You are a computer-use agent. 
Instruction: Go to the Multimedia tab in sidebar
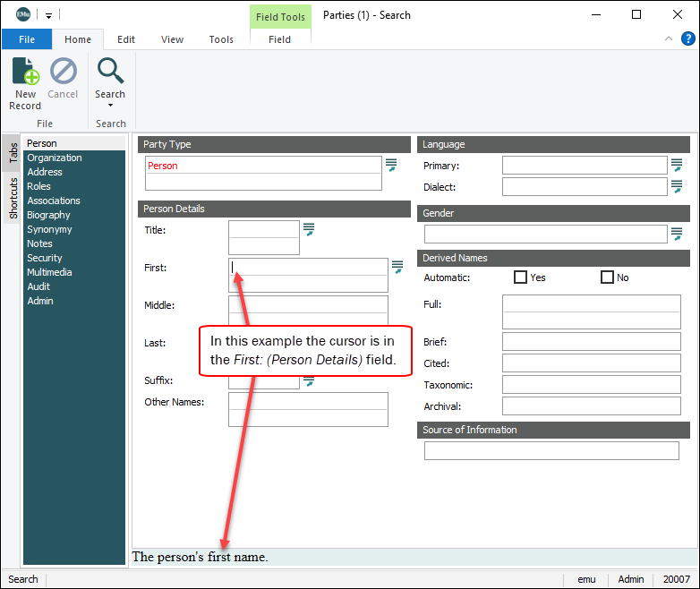click(49, 272)
